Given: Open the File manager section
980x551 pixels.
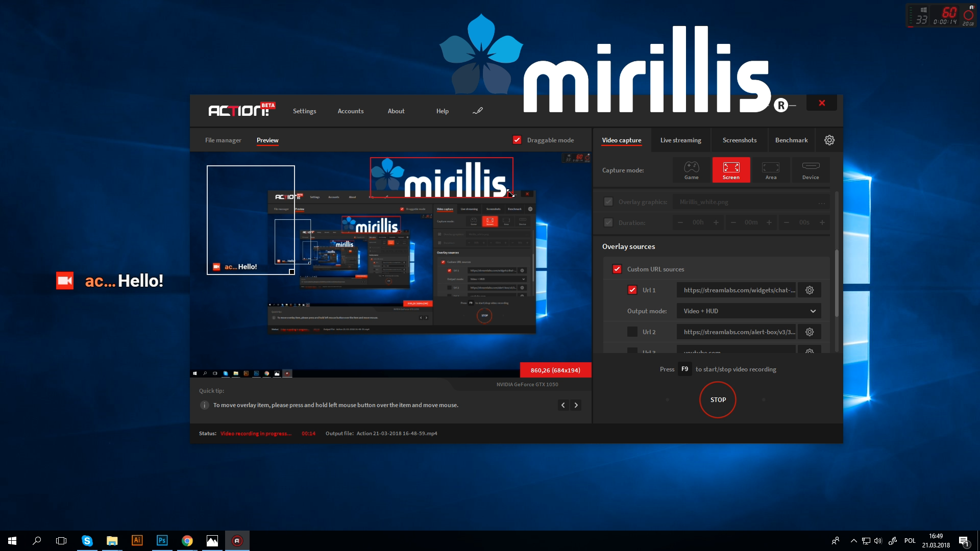Looking at the screenshot, I should [x=223, y=140].
